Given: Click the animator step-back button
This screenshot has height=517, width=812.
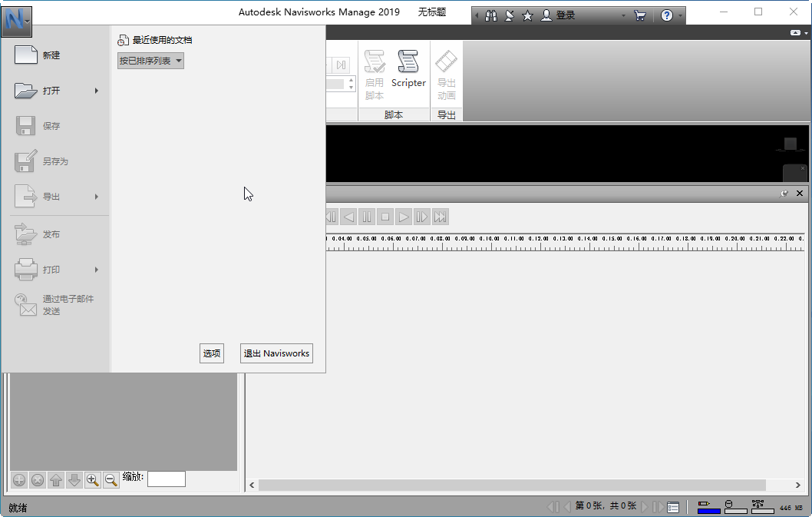Looking at the screenshot, I should [x=332, y=217].
